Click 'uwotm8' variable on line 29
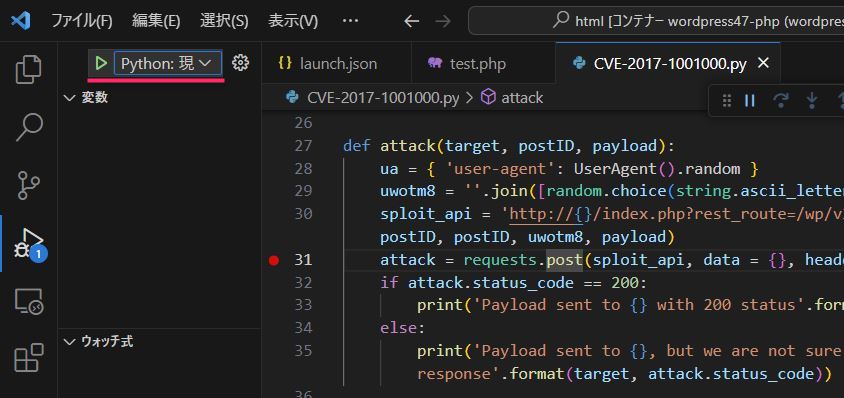The height and width of the screenshot is (398, 844). pyautogui.click(x=408, y=192)
